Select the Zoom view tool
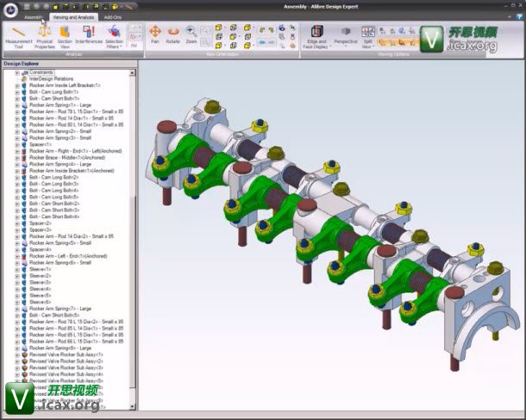This screenshot has width=526, height=420. pyautogui.click(x=191, y=34)
